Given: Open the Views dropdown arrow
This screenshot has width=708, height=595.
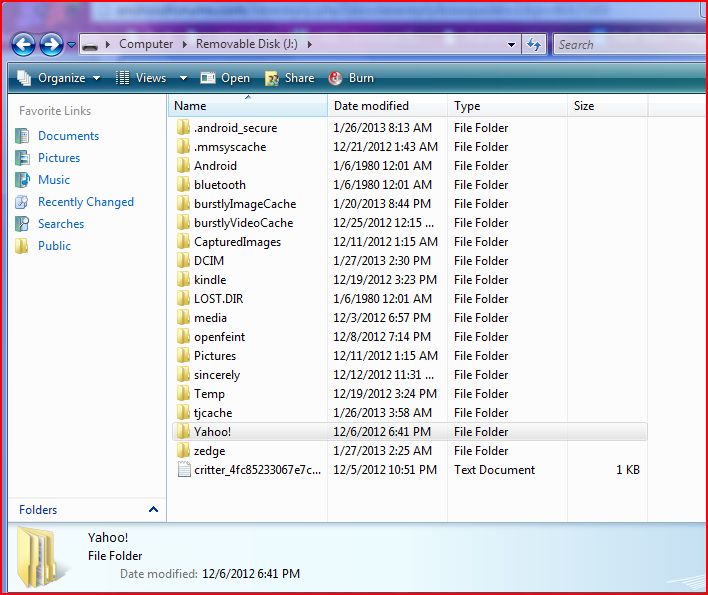Looking at the screenshot, I should click(183, 78).
